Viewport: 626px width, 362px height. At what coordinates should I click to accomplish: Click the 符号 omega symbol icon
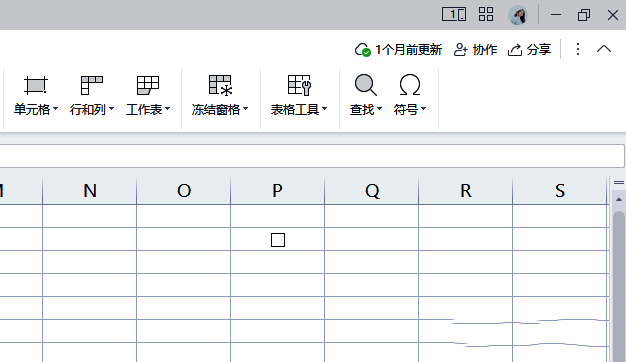coord(410,85)
